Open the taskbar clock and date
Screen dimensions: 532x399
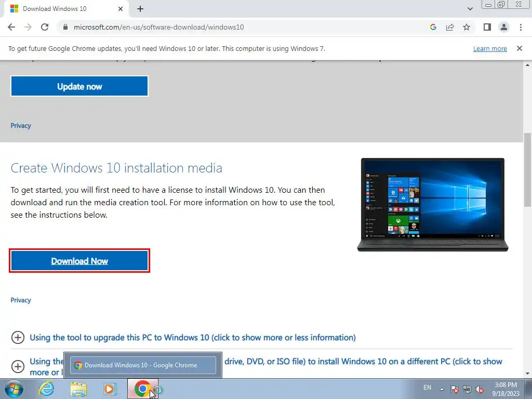[x=506, y=389]
